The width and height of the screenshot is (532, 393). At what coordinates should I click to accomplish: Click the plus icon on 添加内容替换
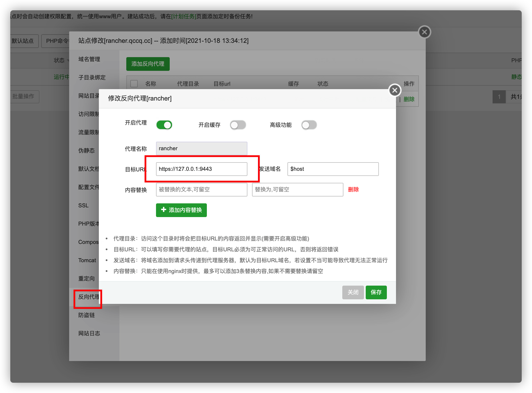point(164,210)
